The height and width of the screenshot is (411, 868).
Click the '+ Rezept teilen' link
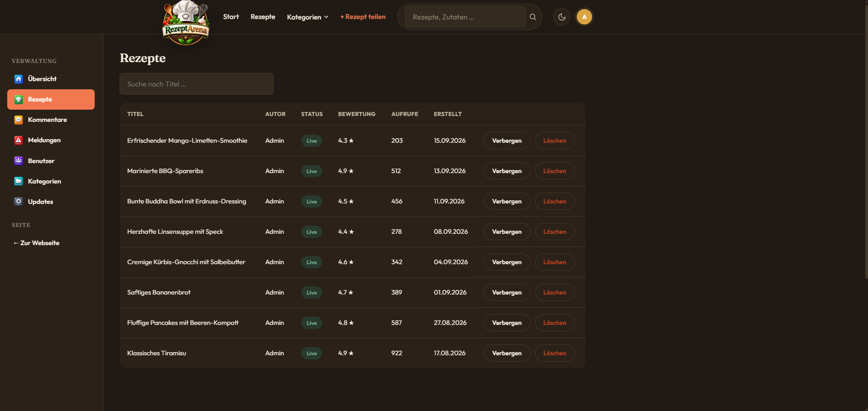point(363,17)
